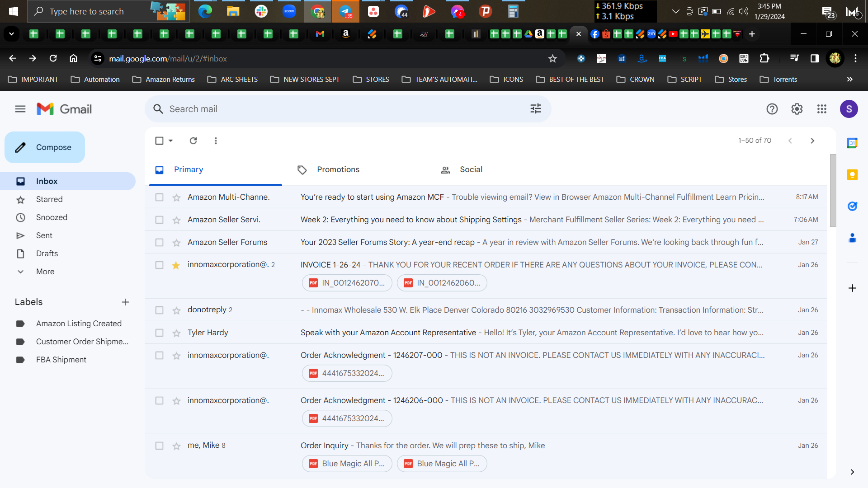Tick the checkbox for Amazon Seller Services email

click(x=159, y=220)
